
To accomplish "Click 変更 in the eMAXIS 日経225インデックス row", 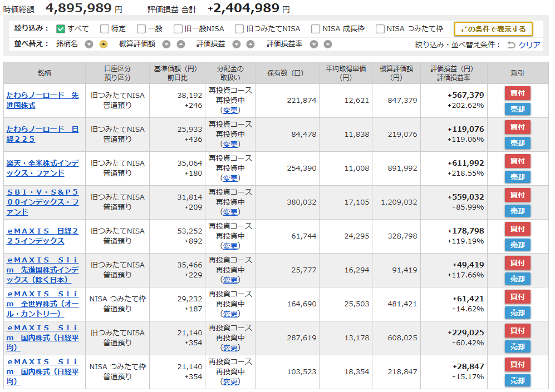I will (x=230, y=246).
